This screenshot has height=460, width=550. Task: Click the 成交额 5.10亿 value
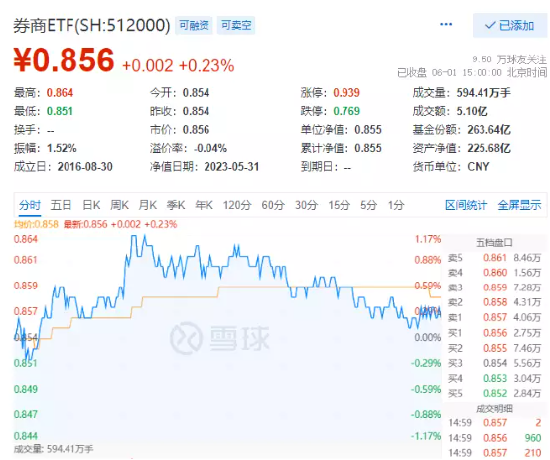(x=472, y=111)
